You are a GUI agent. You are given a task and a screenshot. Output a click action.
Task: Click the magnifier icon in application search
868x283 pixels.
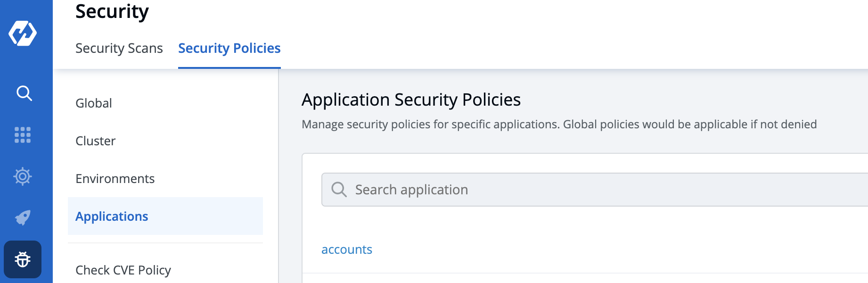pos(339,190)
